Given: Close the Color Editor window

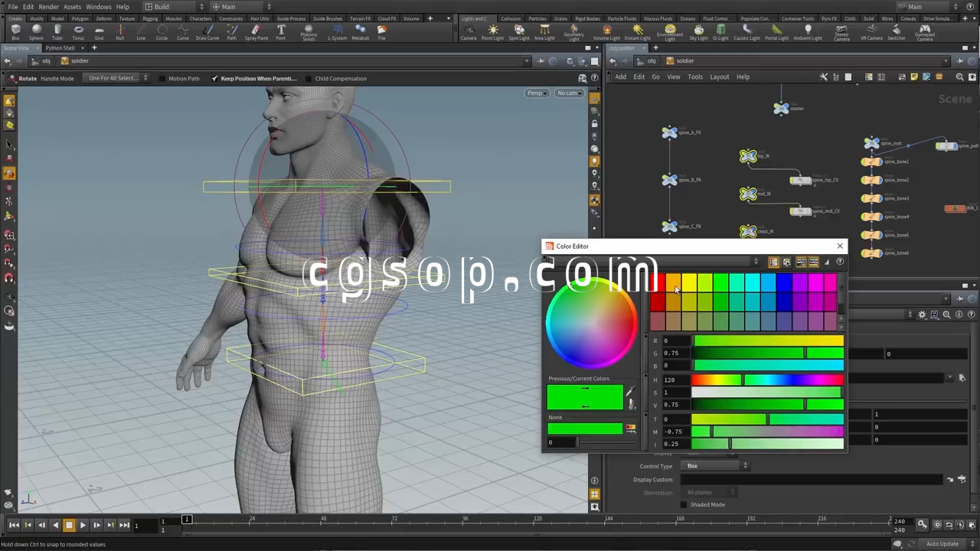Looking at the screenshot, I should coord(840,246).
